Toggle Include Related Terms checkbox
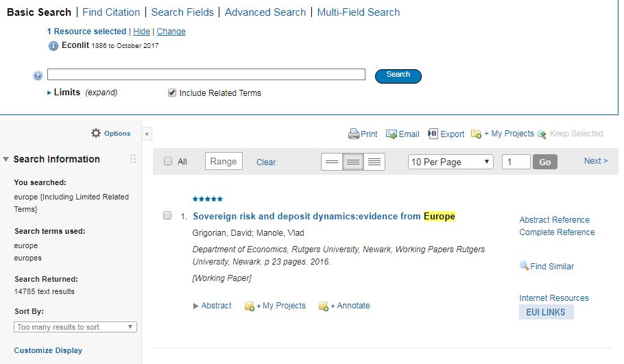Viewport: 624px width, 364px height. point(172,93)
